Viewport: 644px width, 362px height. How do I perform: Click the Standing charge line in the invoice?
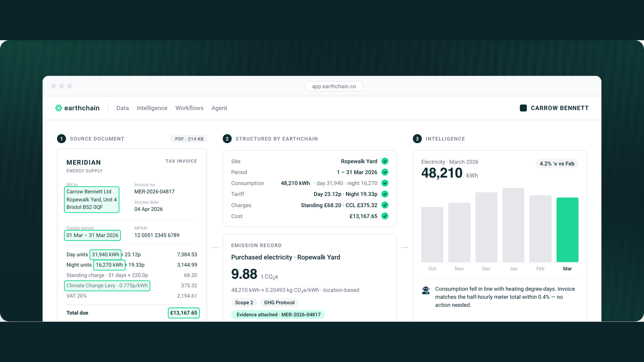[x=132, y=275]
